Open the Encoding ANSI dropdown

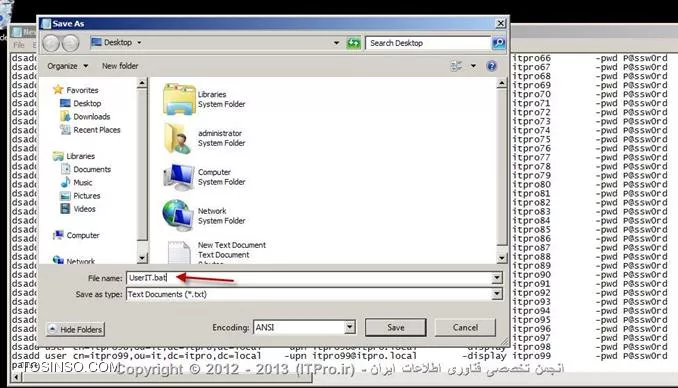pyautogui.click(x=350, y=327)
